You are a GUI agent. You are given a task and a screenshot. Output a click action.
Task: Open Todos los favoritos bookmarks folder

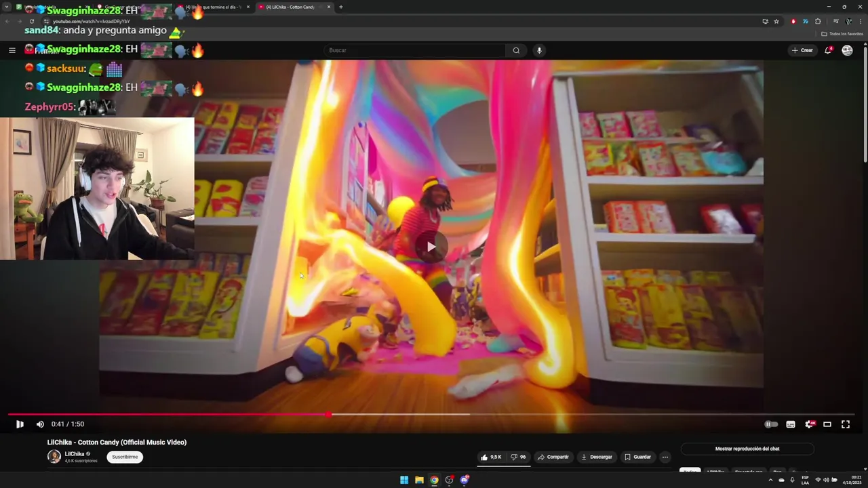(x=842, y=34)
